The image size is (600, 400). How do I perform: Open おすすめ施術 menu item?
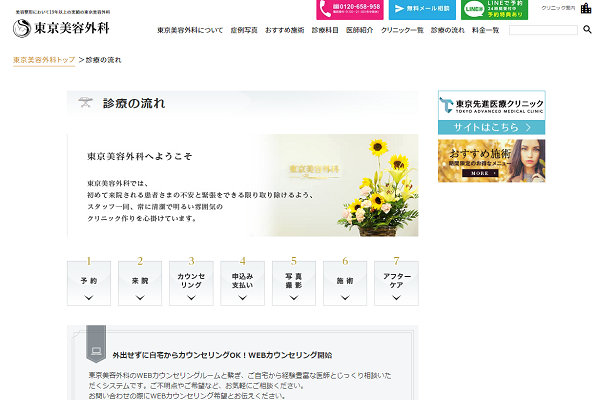(x=285, y=30)
